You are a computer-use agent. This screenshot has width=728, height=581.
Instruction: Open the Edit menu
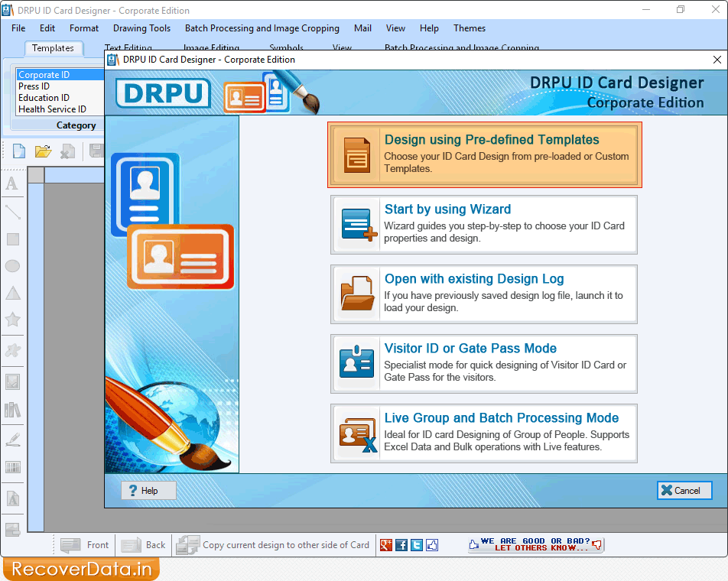pyautogui.click(x=47, y=28)
